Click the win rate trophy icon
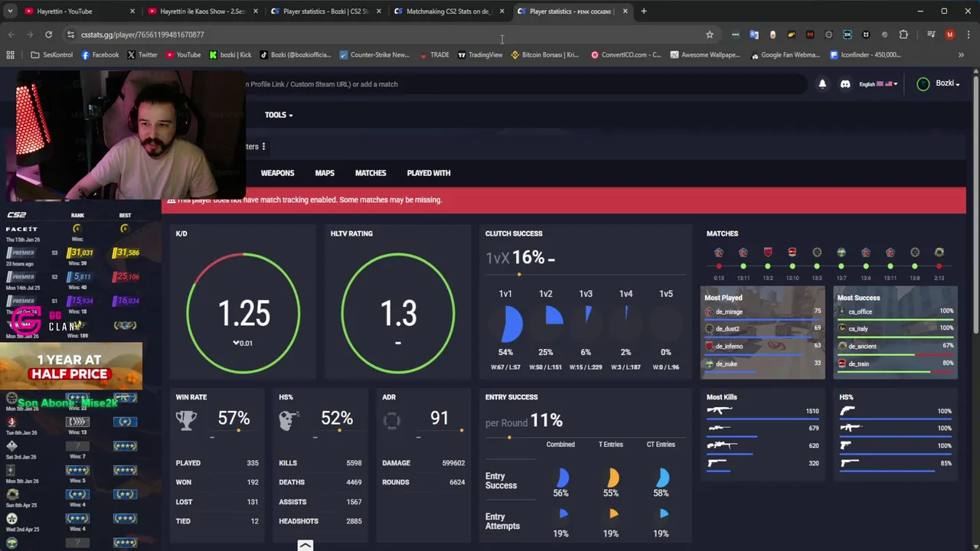This screenshot has width=980, height=551. [x=186, y=420]
